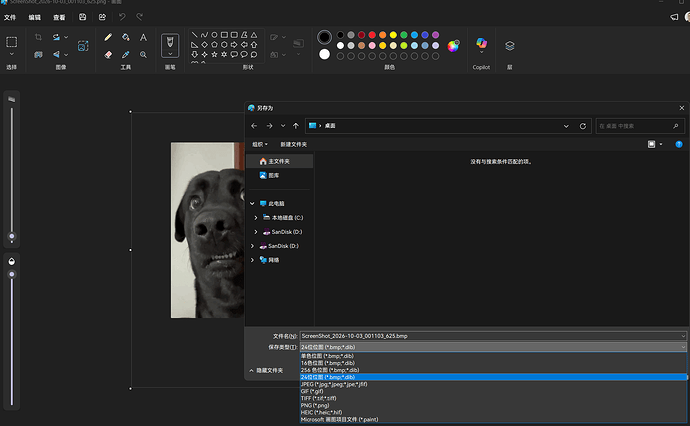Screen dimensions: 690x426
Task: Expand 本地磁盘 (C:) in tree
Action: pos(256,218)
